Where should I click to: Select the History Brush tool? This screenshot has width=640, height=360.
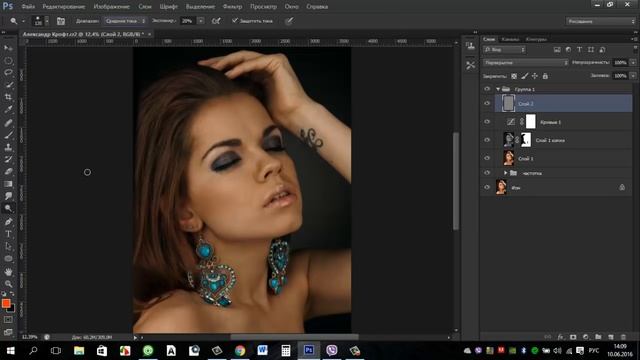(x=8, y=159)
